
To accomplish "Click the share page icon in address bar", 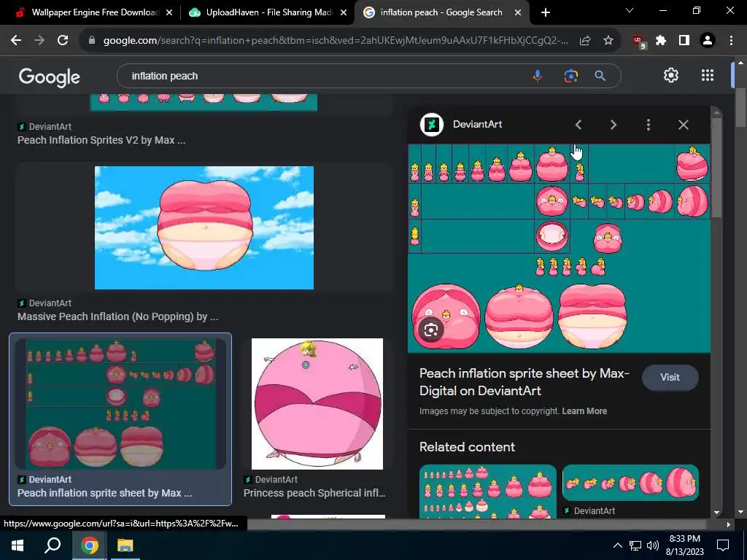I will point(585,41).
